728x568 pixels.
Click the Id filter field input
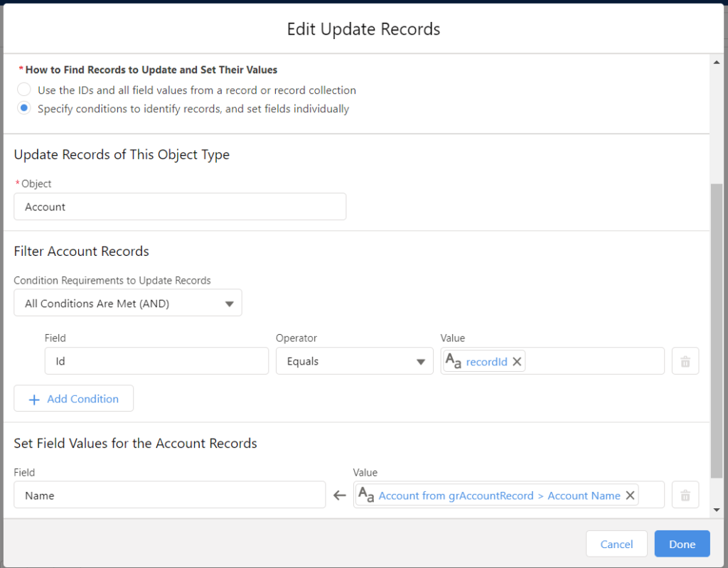point(156,361)
